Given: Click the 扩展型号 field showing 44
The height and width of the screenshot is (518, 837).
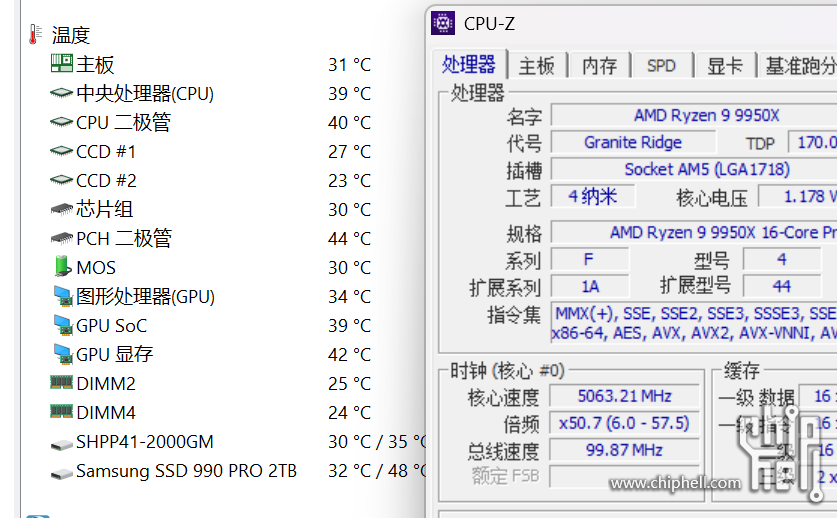Looking at the screenshot, I should pyautogui.click(x=781, y=286).
